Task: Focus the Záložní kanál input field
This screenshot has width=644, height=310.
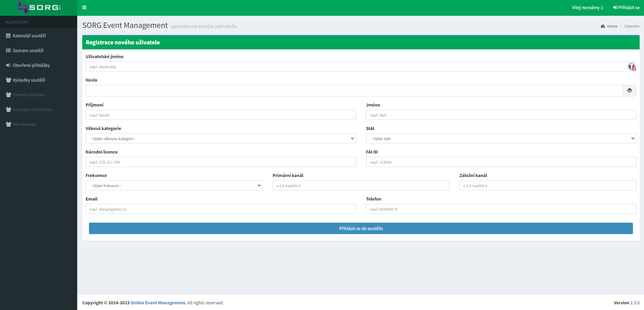Action: click(548, 185)
